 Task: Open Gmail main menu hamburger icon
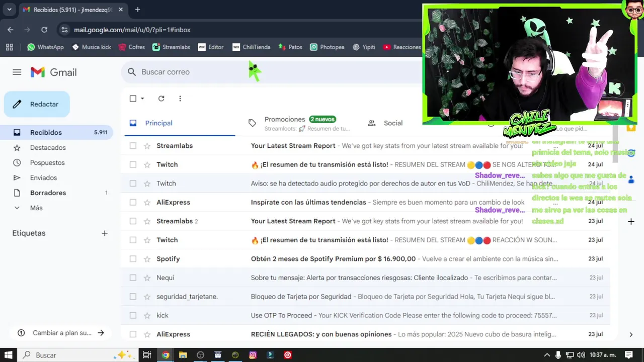17,72
